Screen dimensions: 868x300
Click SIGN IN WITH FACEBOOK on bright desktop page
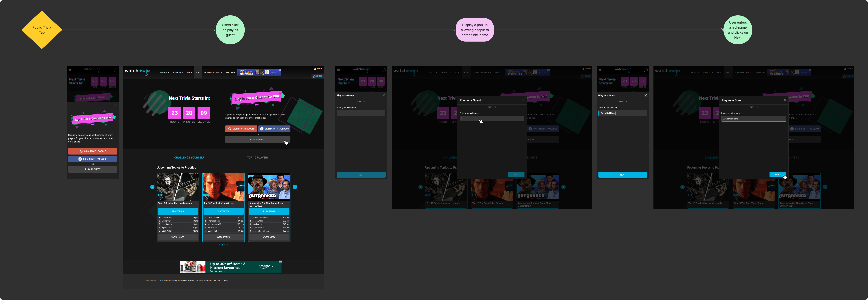click(x=274, y=129)
